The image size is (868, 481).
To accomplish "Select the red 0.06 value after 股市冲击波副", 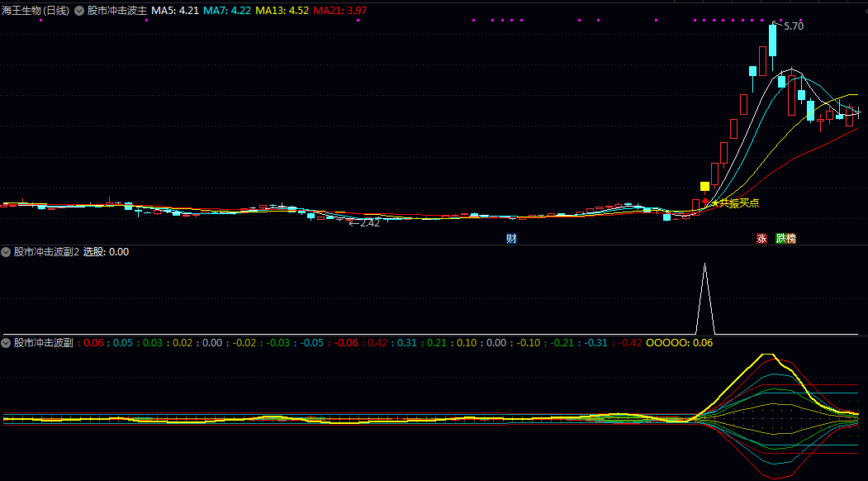I will pyautogui.click(x=93, y=343).
